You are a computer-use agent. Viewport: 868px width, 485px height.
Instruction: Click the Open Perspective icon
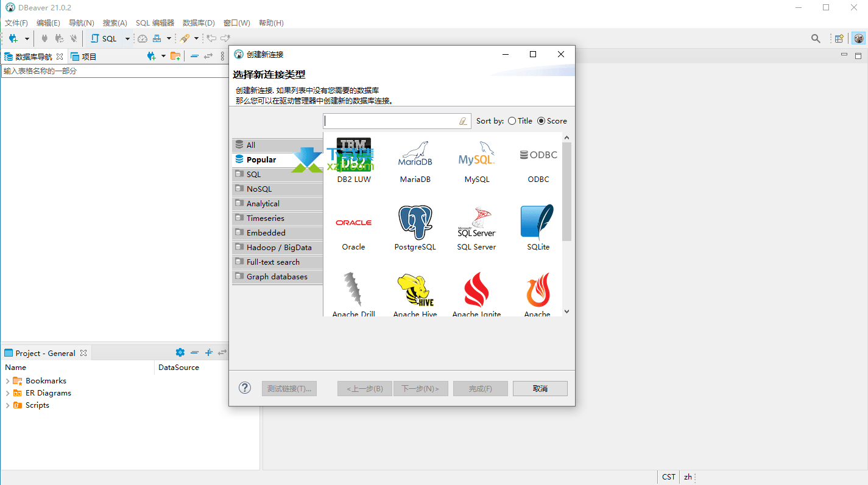coord(839,38)
